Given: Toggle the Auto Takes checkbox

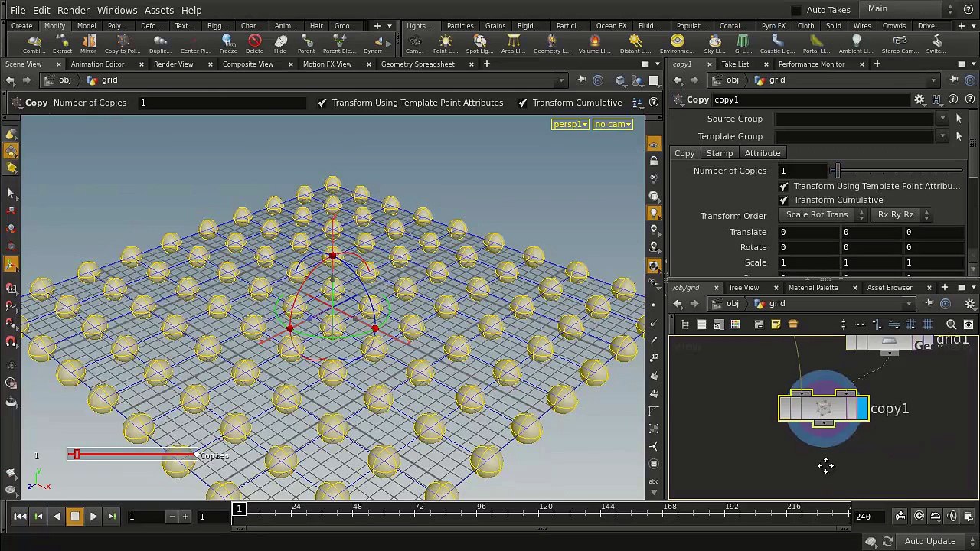Looking at the screenshot, I should (x=796, y=10).
